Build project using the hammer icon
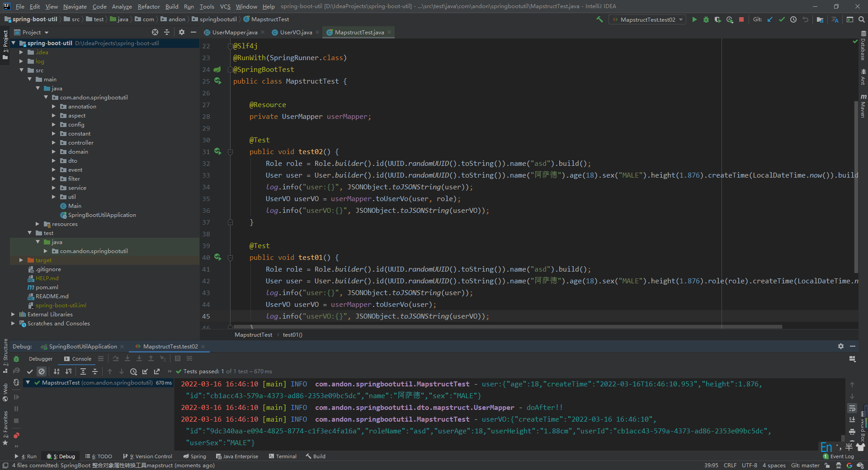 point(600,19)
